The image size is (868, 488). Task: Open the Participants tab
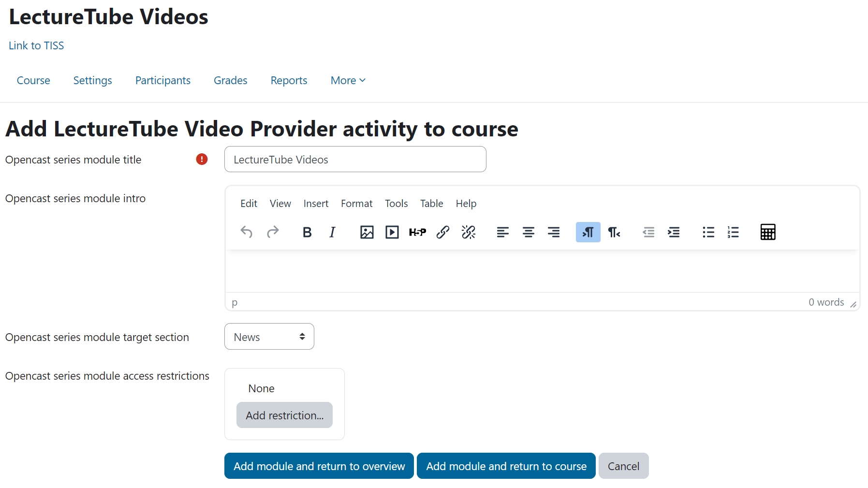pos(163,80)
